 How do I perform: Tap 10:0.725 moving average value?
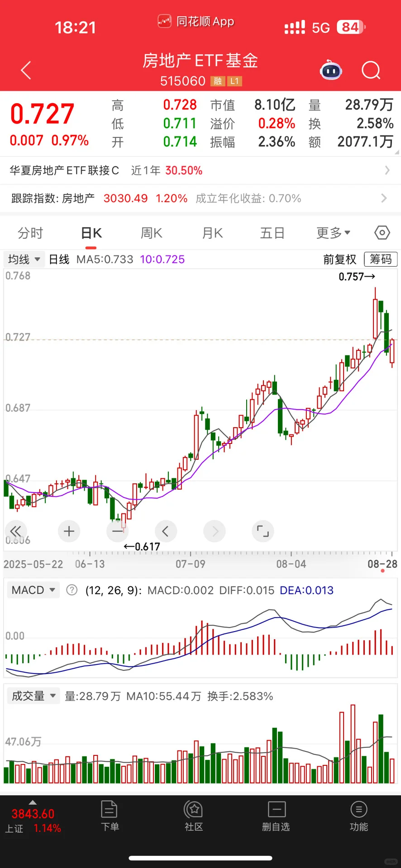click(162, 259)
